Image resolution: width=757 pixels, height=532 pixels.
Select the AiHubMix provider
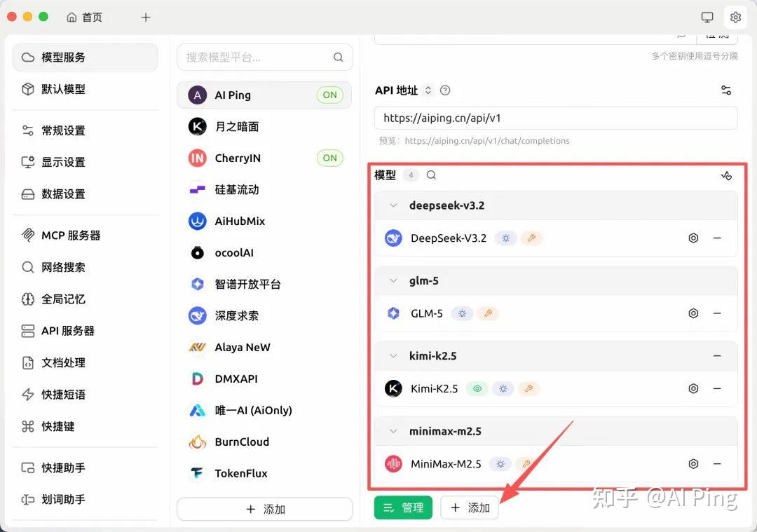point(264,221)
